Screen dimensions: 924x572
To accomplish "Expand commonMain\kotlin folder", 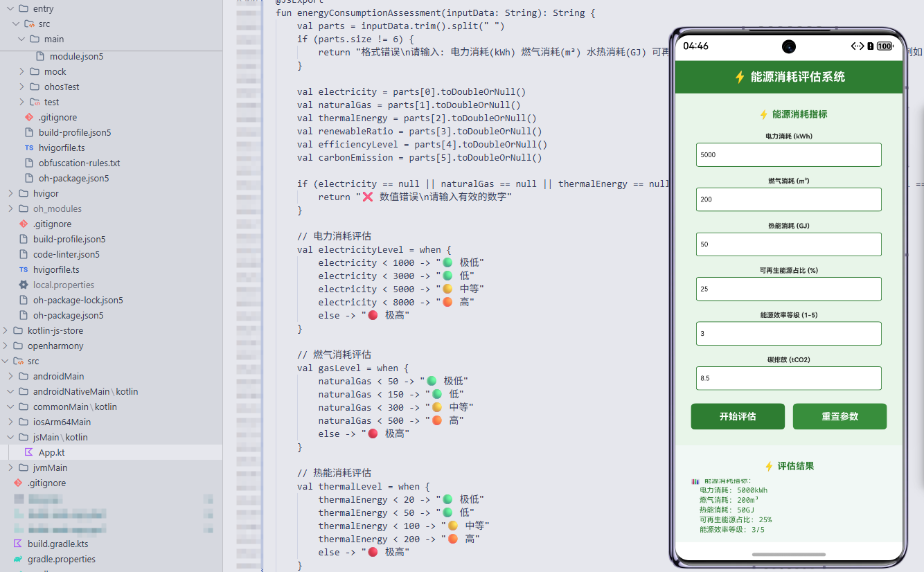I will click(x=11, y=406).
